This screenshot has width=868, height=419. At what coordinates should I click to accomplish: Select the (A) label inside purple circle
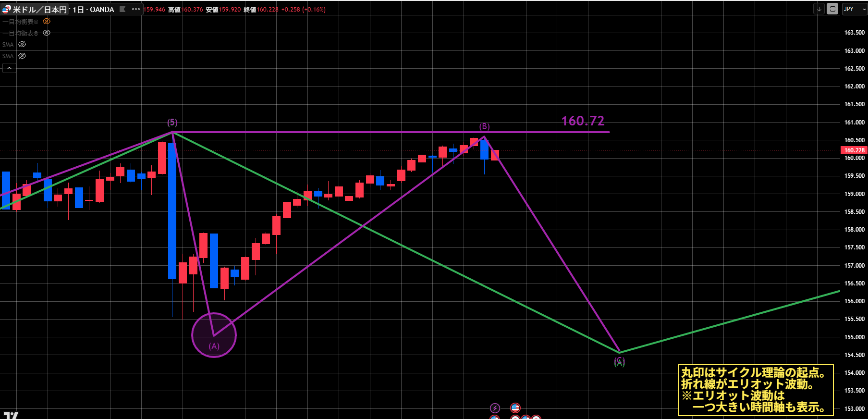click(214, 346)
